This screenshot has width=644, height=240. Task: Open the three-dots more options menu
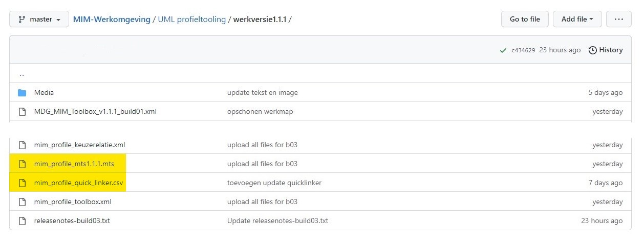coord(618,19)
